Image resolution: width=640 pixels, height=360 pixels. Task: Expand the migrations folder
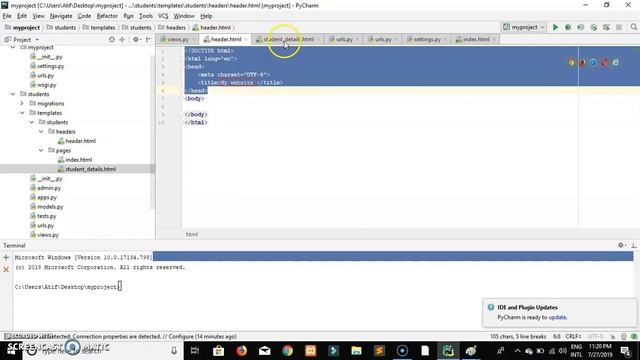[x=22, y=104]
